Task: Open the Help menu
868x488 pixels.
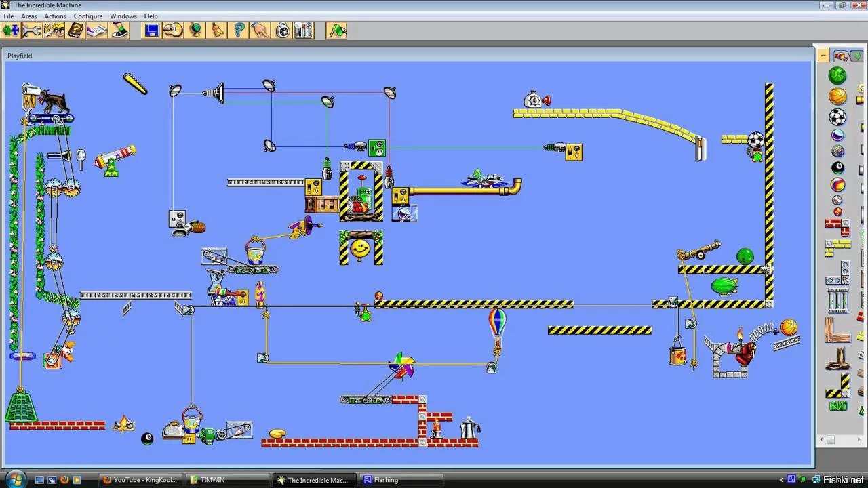Action: 151,16
